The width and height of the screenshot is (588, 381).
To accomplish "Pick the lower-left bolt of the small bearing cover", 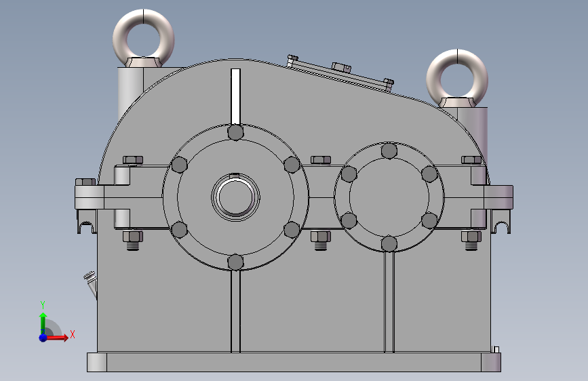I will pyautogui.click(x=349, y=220).
